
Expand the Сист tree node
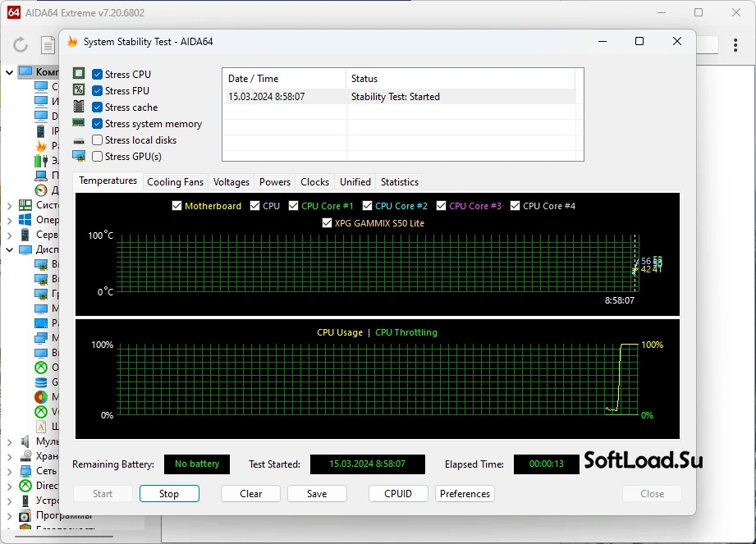click(x=9, y=205)
